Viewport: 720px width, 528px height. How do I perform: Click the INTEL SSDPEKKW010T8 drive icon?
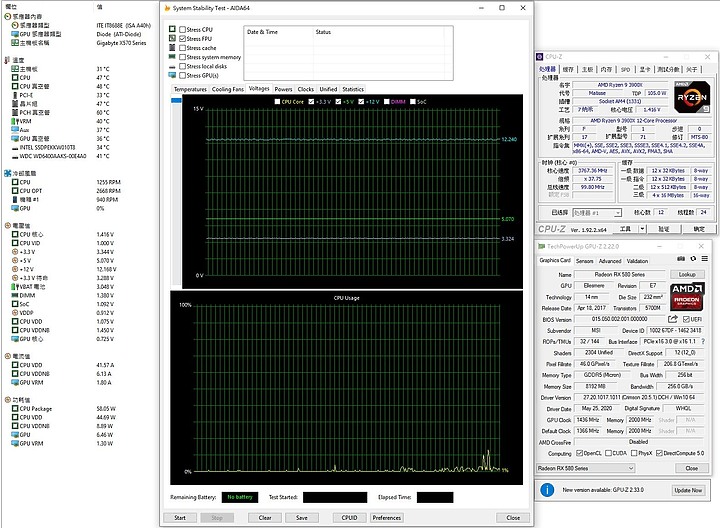pyautogui.click(x=15, y=147)
